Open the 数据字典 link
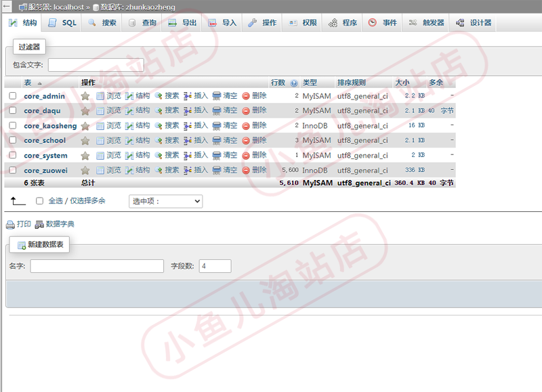Viewport: 542px width, 392px height. tap(60, 224)
